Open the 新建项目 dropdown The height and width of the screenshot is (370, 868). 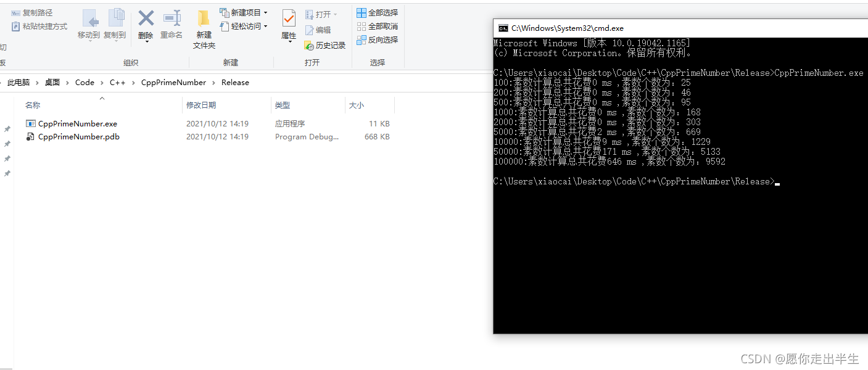[x=244, y=12]
